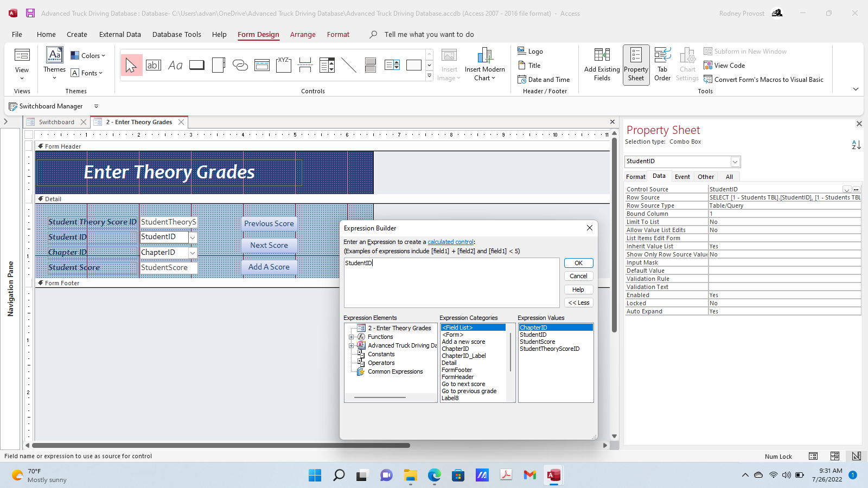Open Tab Order from the ribbon
This screenshot has height=488, width=868.
coord(662,65)
